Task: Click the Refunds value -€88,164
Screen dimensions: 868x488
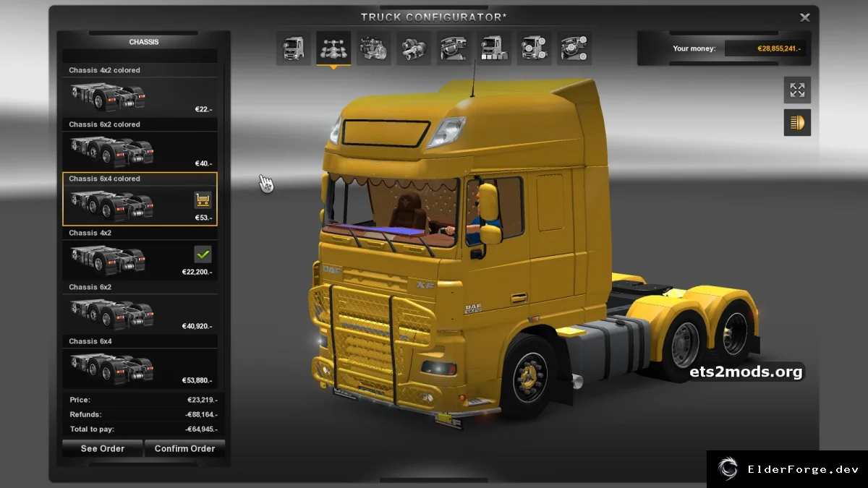Action: coord(200,414)
